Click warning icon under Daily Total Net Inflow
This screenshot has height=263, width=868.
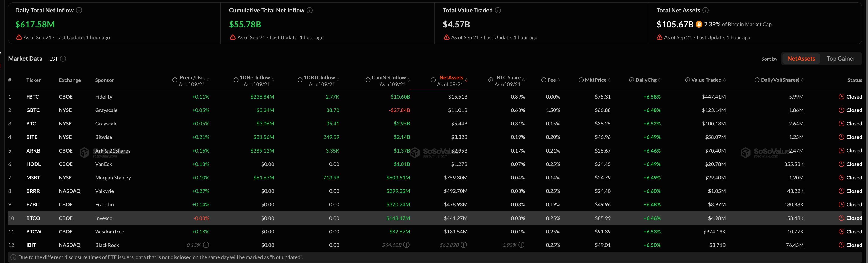(19, 37)
